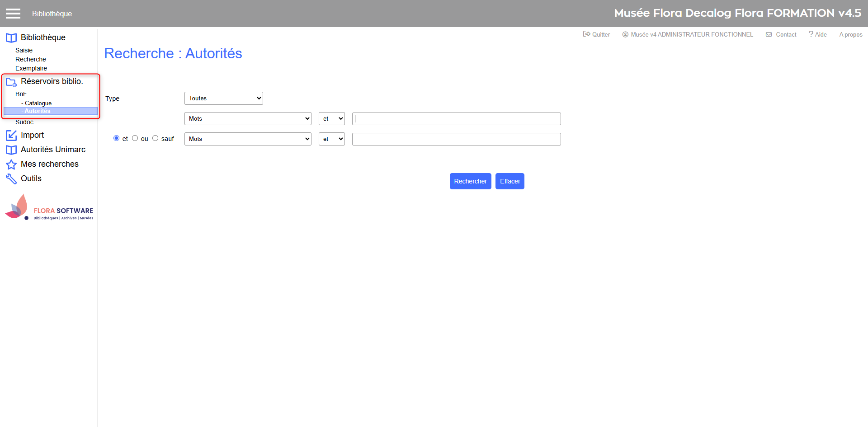
Task: Open the hamburger menu icon
Action: pos(13,14)
